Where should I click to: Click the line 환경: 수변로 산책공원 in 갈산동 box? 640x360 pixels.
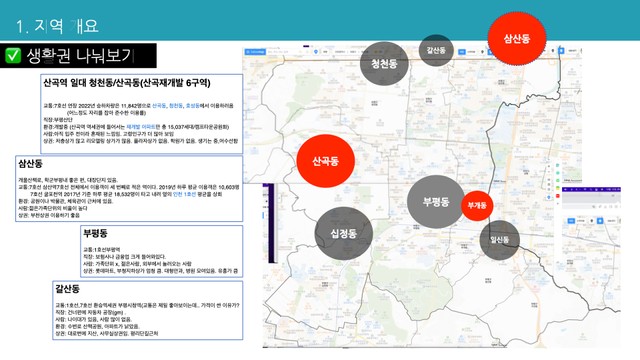pyautogui.click(x=97, y=326)
